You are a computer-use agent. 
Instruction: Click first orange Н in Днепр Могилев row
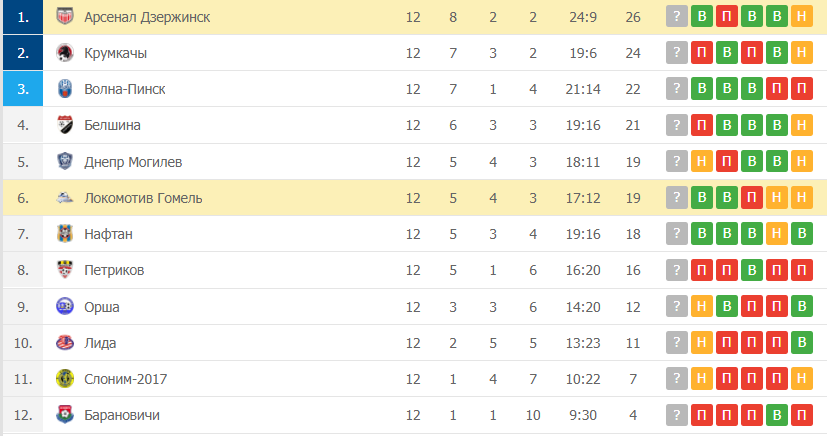(x=701, y=161)
